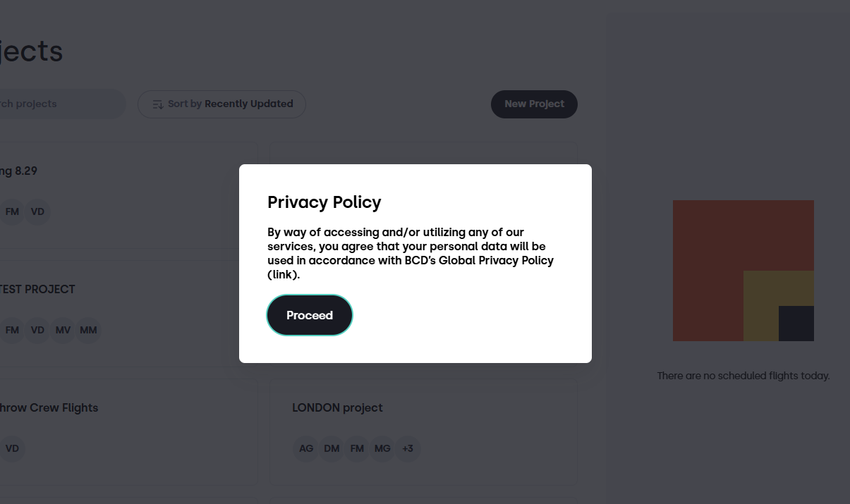The width and height of the screenshot is (850, 504).
Task: Click the MM avatar on TEST PROJECT
Action: (88, 330)
